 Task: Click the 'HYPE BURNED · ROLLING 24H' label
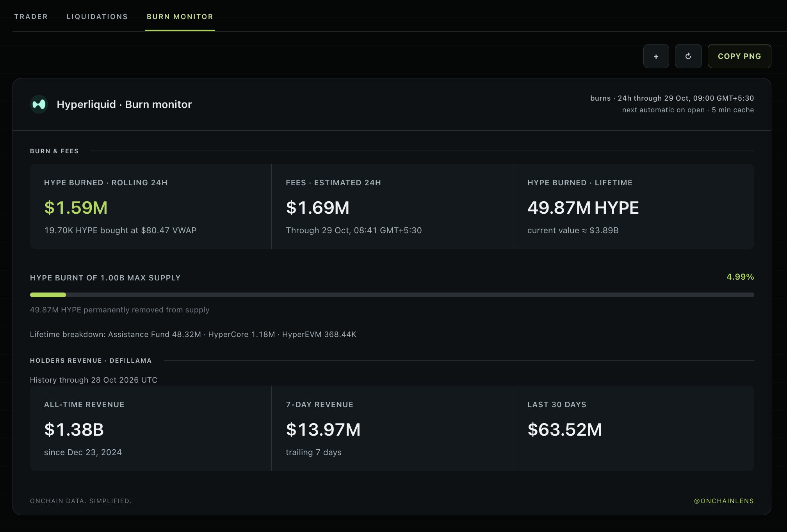point(106,183)
